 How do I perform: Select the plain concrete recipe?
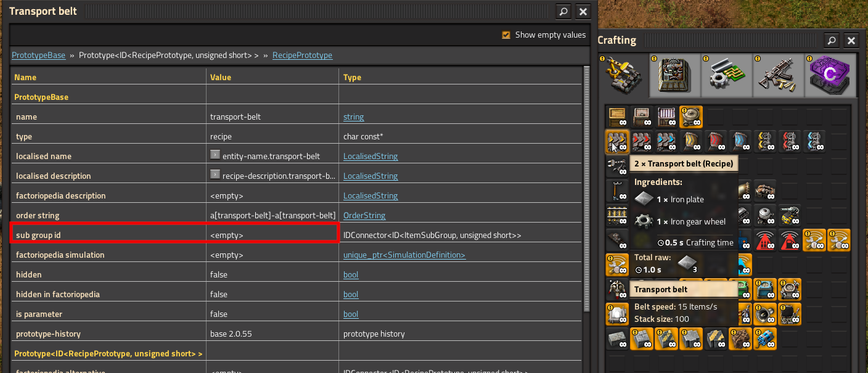642,339
